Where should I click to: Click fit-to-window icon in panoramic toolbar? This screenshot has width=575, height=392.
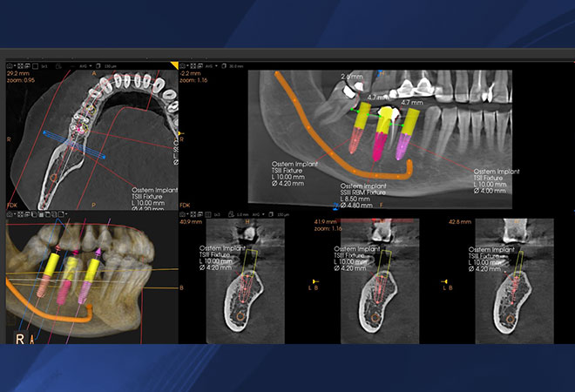point(193,66)
